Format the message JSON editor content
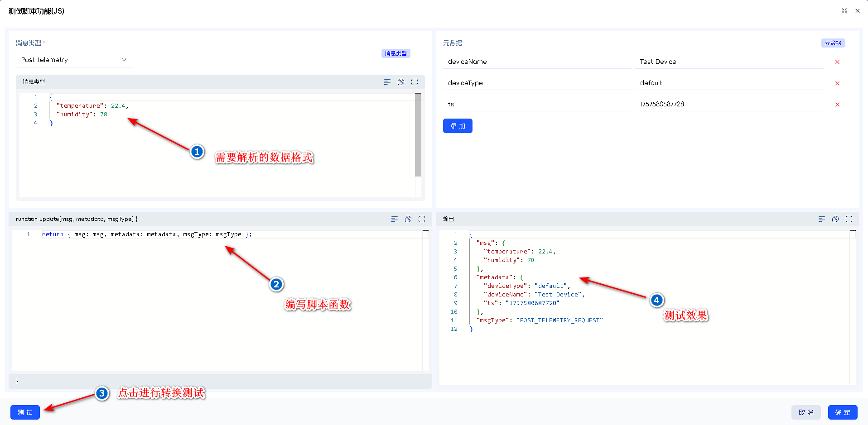868x425 pixels. click(387, 82)
